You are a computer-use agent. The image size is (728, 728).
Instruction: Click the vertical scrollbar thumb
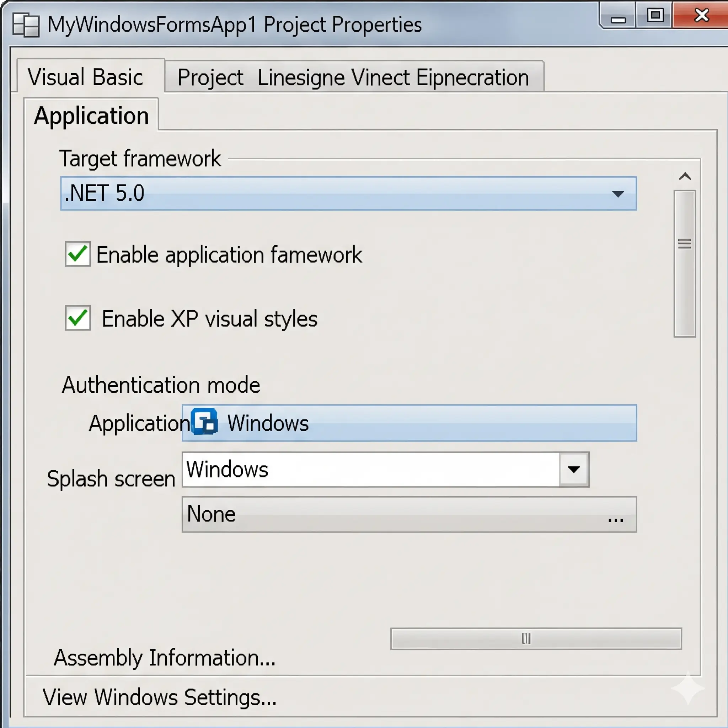click(x=685, y=263)
